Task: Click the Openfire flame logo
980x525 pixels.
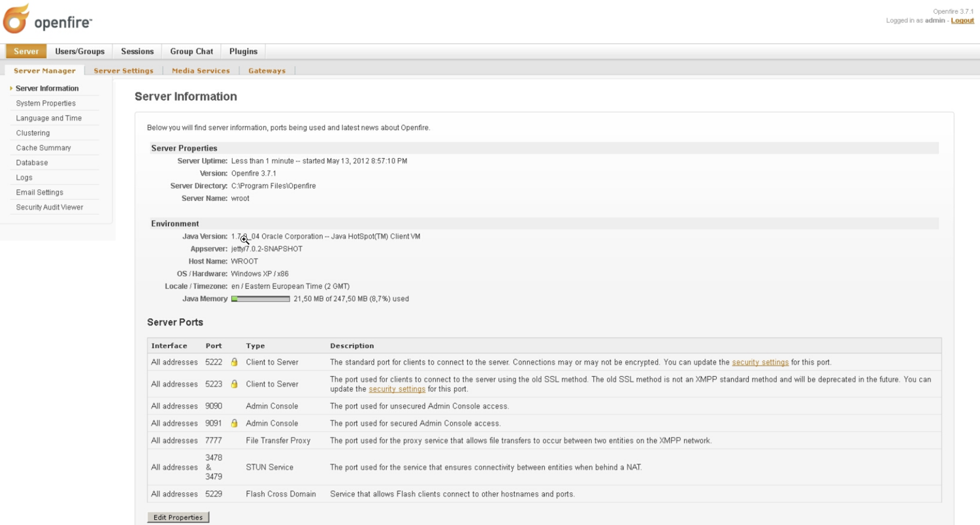Action: coord(16,19)
